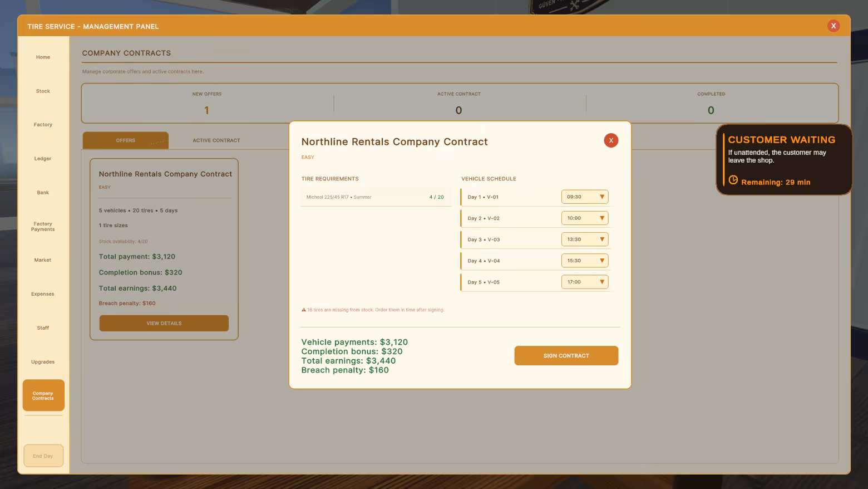Image resolution: width=868 pixels, height=489 pixels.
Task: Switch to the Offers tab
Action: pos(126,140)
